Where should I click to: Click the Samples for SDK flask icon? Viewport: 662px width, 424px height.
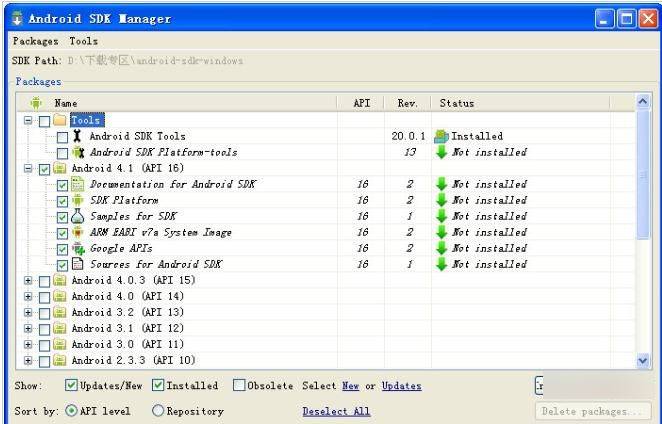click(x=78, y=216)
